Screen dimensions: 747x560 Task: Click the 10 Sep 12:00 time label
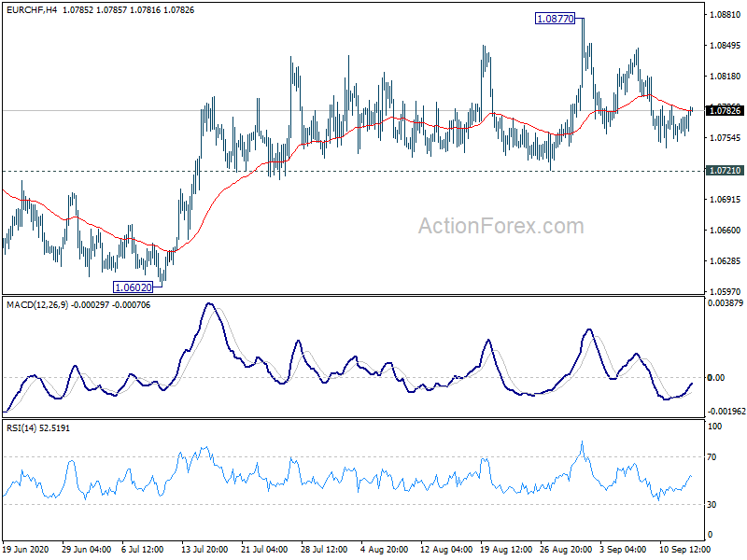(x=685, y=549)
